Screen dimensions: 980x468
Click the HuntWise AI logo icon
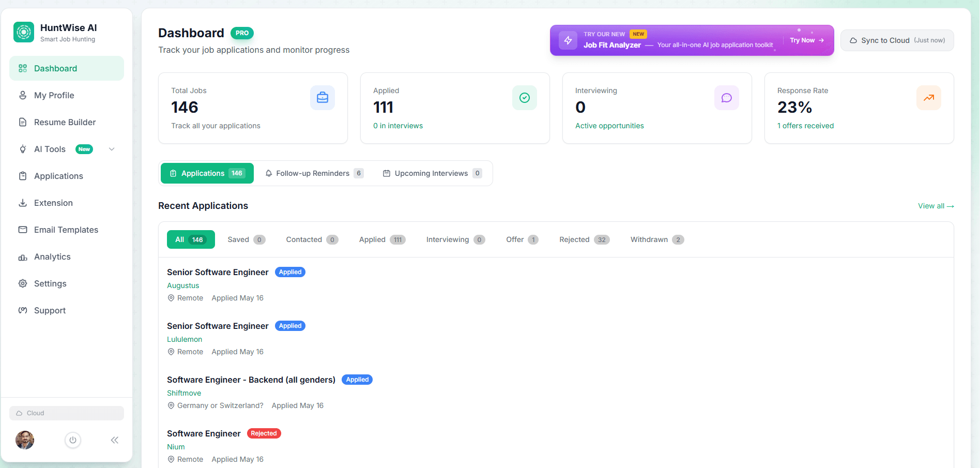tap(24, 32)
